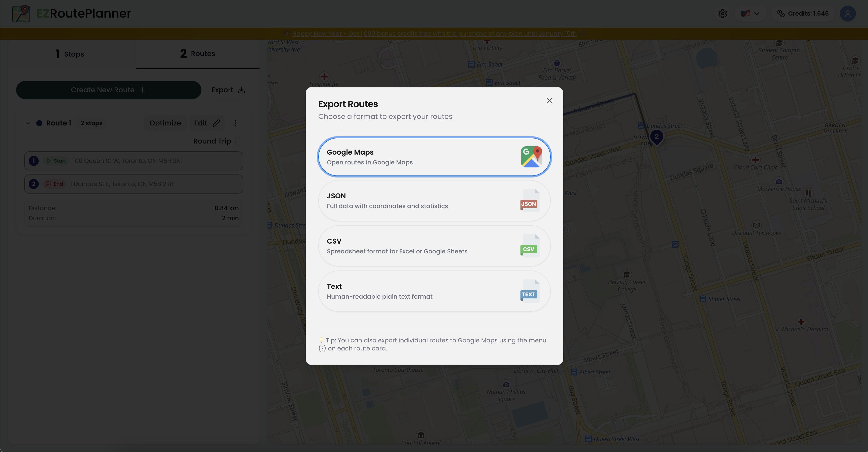Click the coins icon next to Credits
Viewport: 868px width, 452px height.
pyautogui.click(x=782, y=14)
